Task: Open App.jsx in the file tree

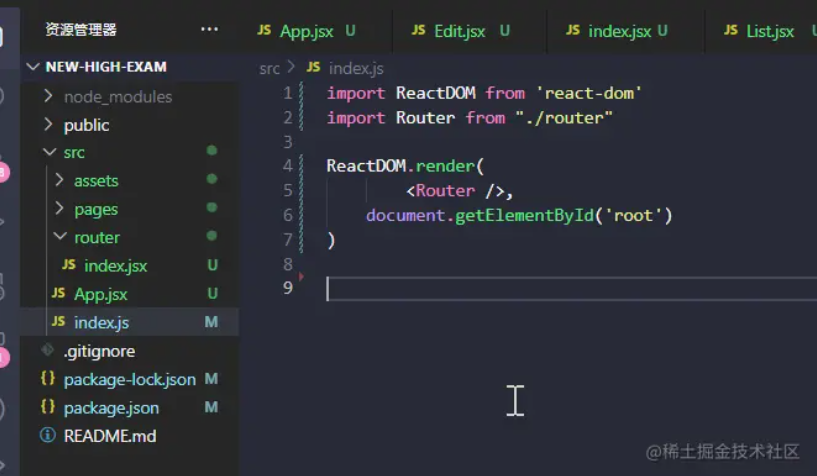Action: tap(100, 294)
